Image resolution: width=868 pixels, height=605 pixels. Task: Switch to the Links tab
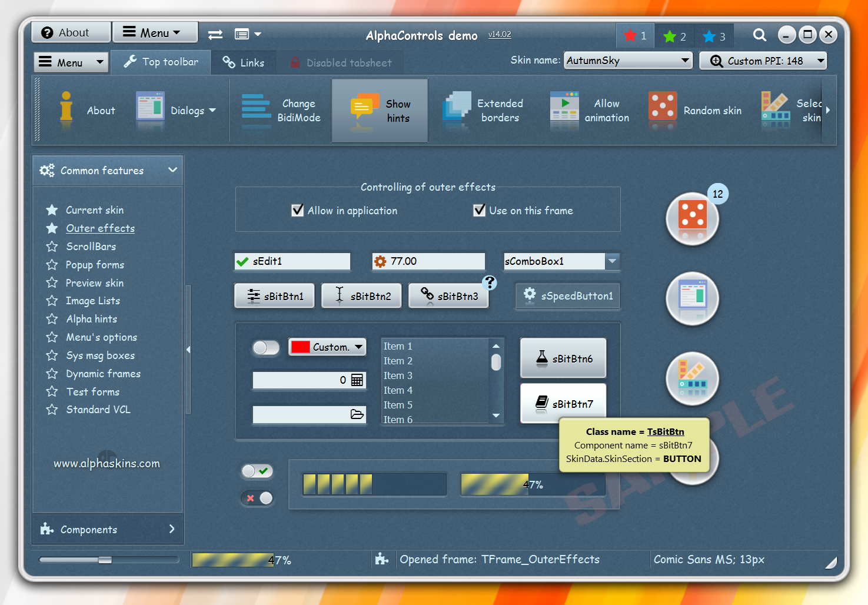[243, 62]
